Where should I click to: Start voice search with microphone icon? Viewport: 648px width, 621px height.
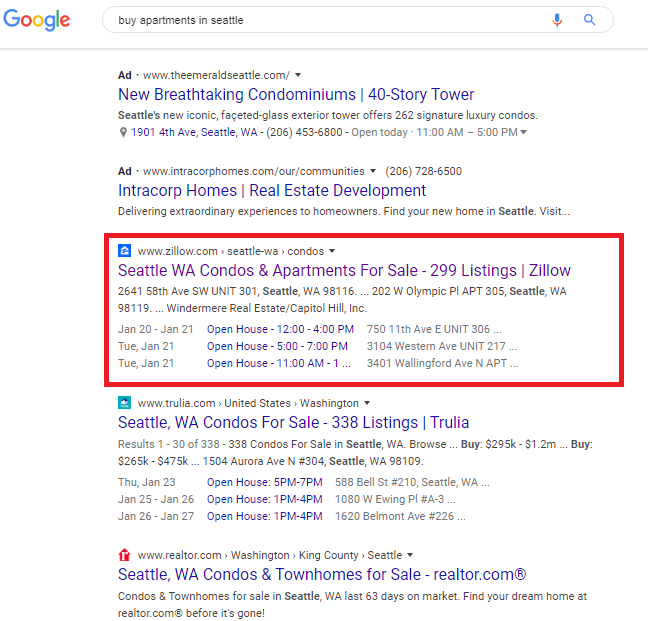[557, 19]
